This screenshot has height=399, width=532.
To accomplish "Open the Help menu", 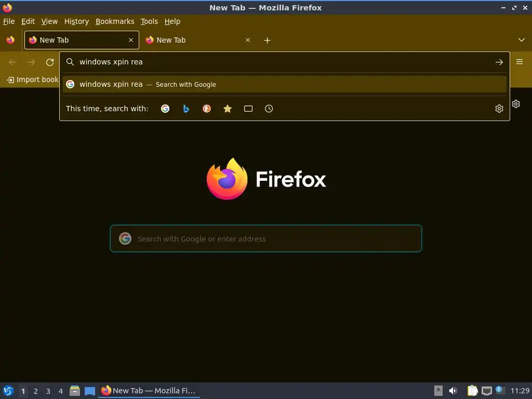I will click(x=172, y=21).
